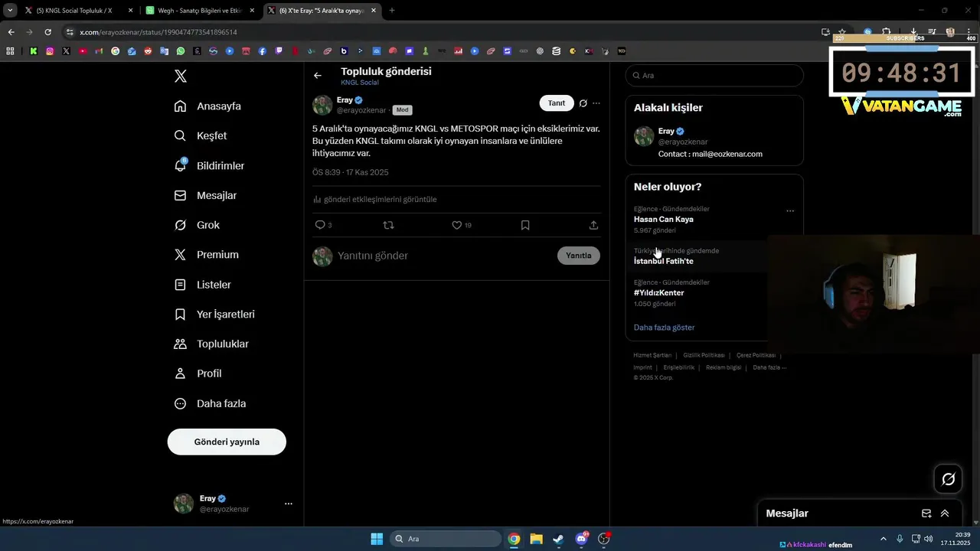The width and height of the screenshot is (980, 551).
Task: Click the floating Grok button
Action: pos(949,479)
